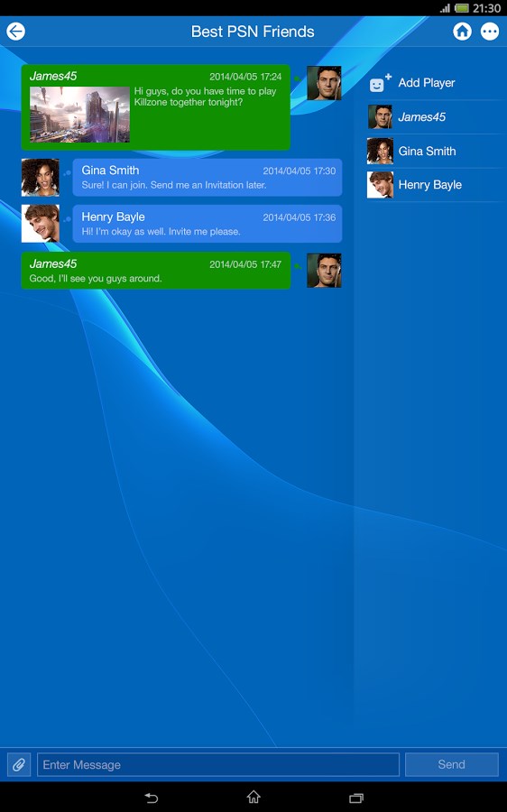The image size is (507, 812).
Task: Click the 2014/04/05 17:24 timestamp
Action: 245,77
